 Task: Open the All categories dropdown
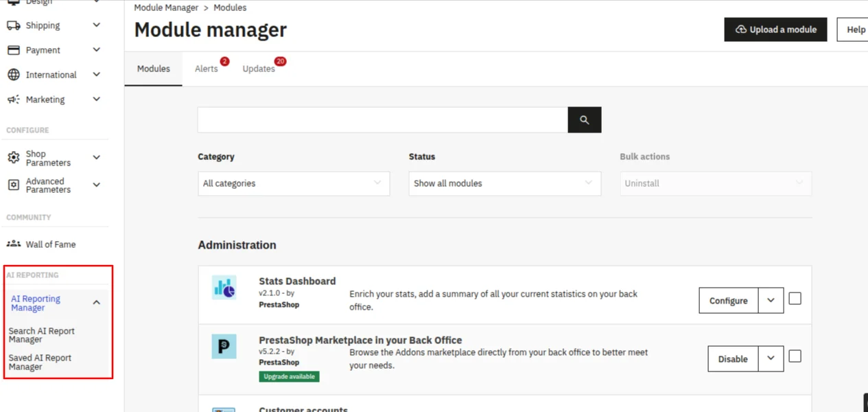294,183
